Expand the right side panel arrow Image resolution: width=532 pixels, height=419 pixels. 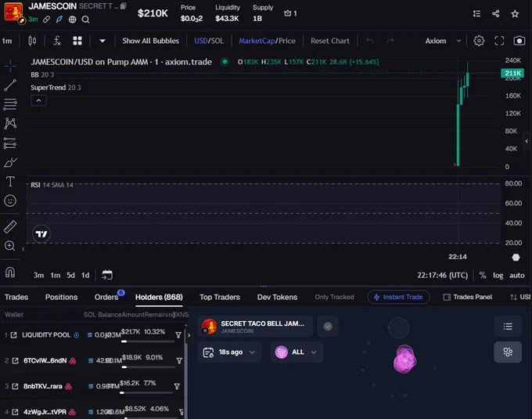coord(527,141)
